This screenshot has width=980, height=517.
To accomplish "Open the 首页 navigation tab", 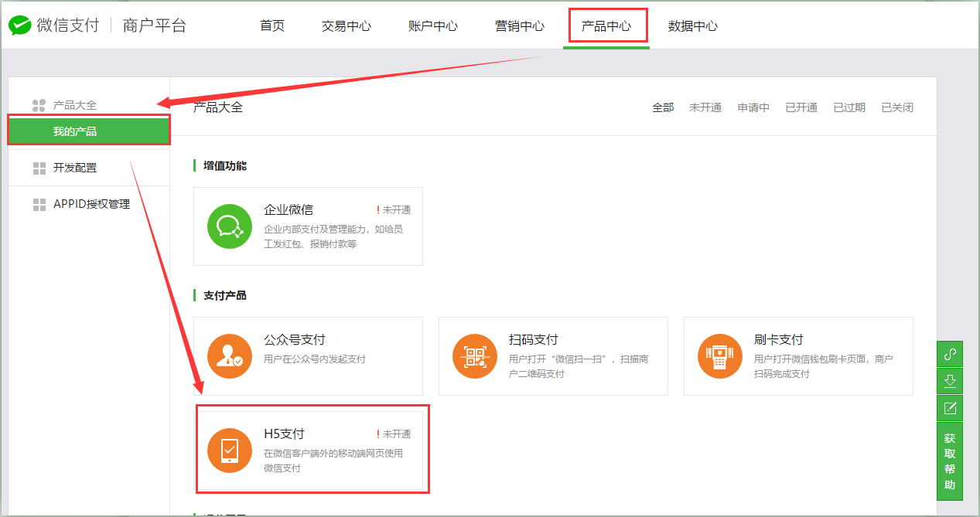I will (x=272, y=26).
